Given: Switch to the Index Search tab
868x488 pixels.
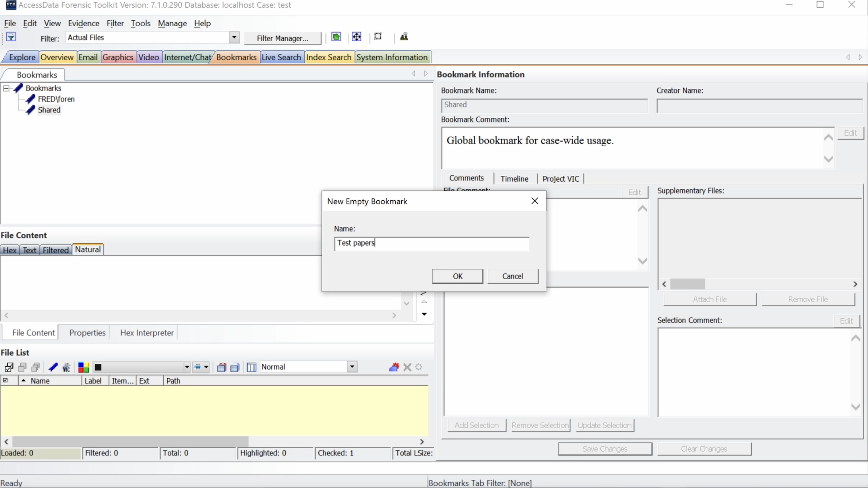Looking at the screenshot, I should click(329, 57).
